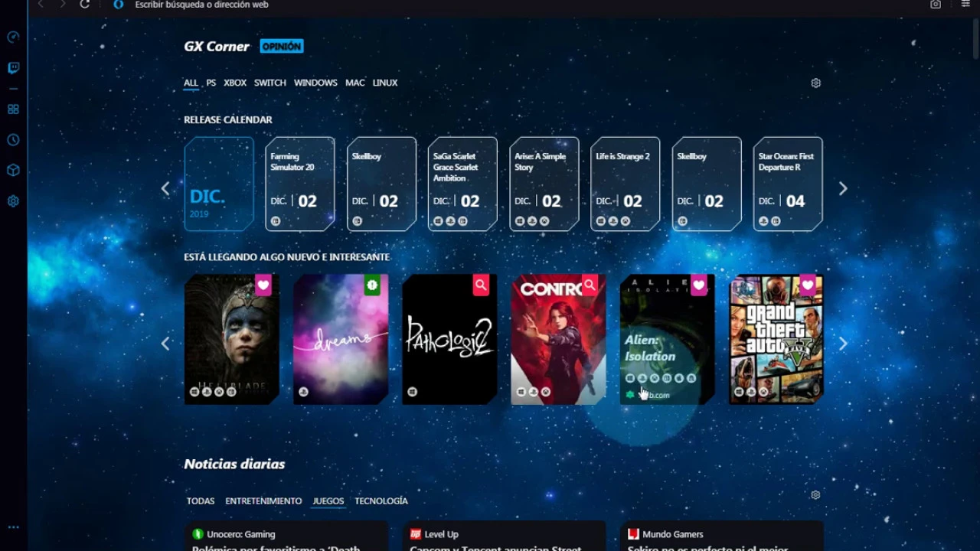Open the Mundo Gamers news article
The height and width of the screenshot is (551, 980).
point(722,536)
